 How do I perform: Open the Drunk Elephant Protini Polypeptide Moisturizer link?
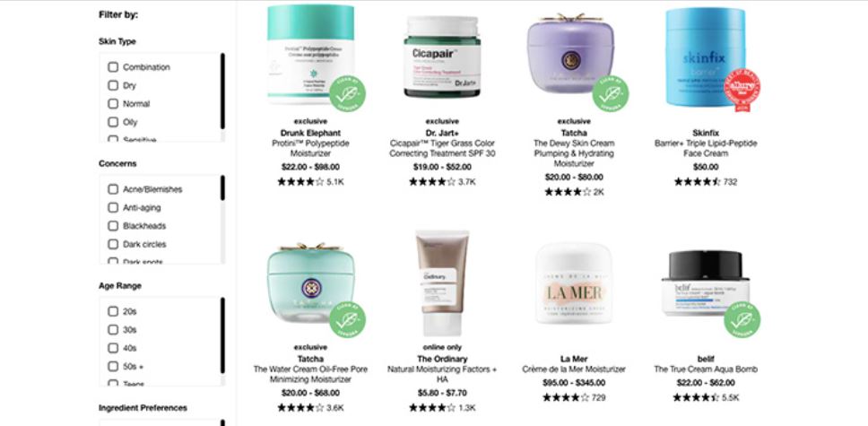pos(310,148)
